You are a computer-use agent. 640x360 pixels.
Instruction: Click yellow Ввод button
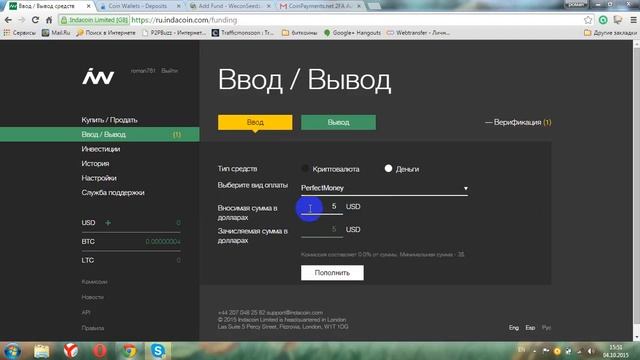point(255,122)
